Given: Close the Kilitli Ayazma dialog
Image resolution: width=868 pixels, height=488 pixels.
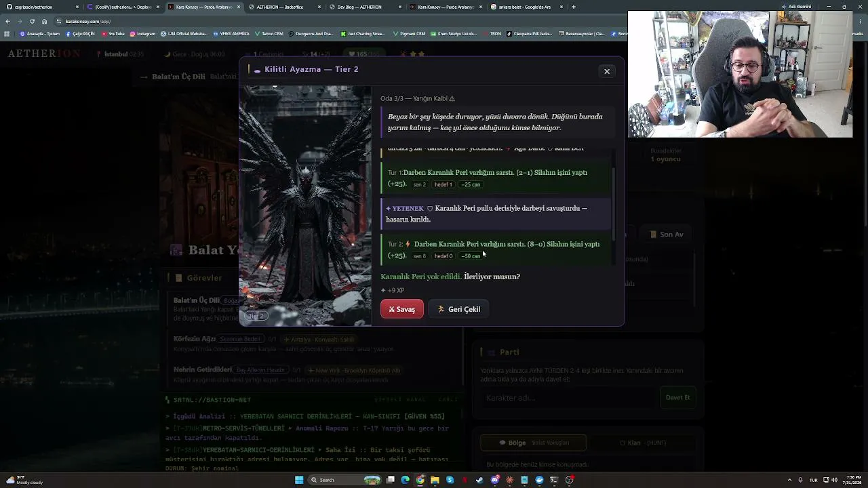Looking at the screenshot, I should coord(607,71).
